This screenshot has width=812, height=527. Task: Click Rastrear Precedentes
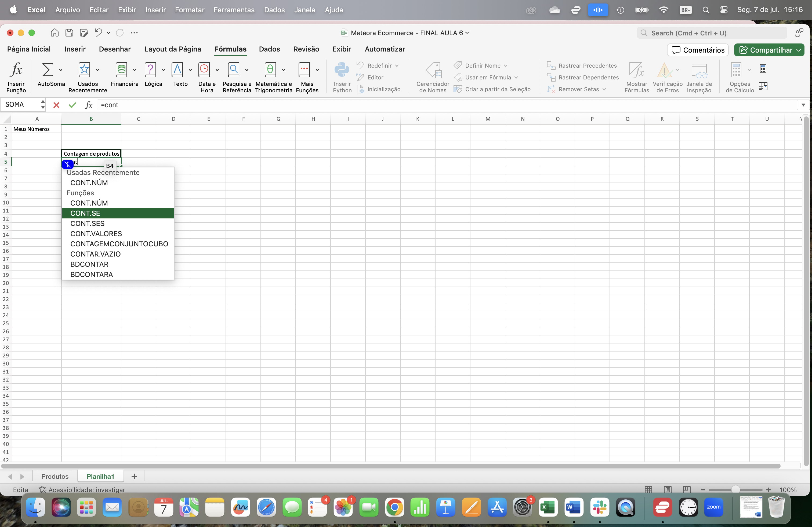coord(582,66)
